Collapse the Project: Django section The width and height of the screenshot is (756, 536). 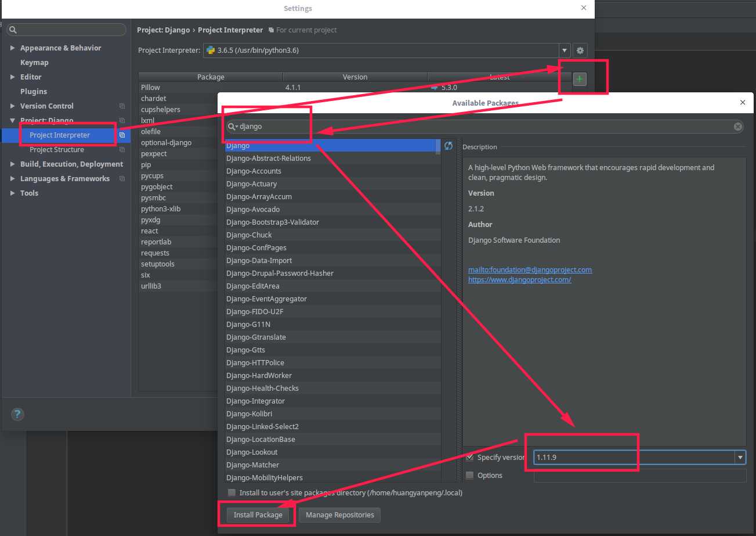pyautogui.click(x=13, y=121)
